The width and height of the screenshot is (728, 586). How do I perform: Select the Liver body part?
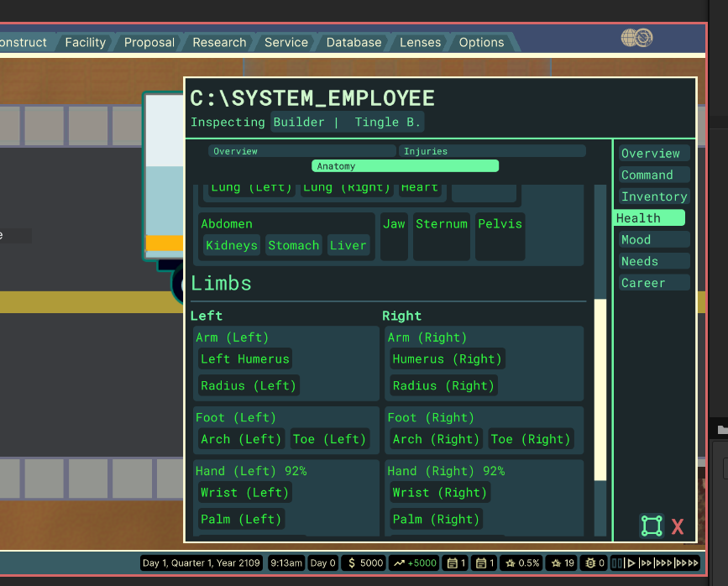point(348,245)
